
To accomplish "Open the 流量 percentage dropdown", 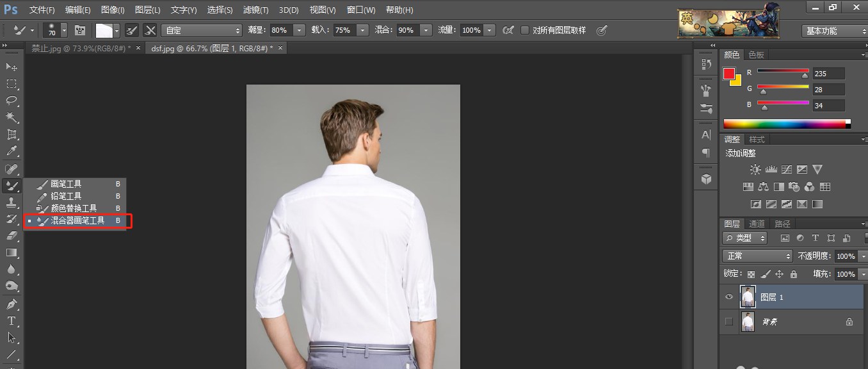I will 490,29.
